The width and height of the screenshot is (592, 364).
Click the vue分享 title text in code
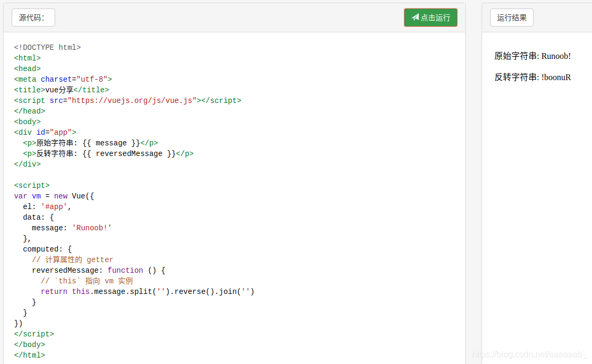(x=59, y=90)
